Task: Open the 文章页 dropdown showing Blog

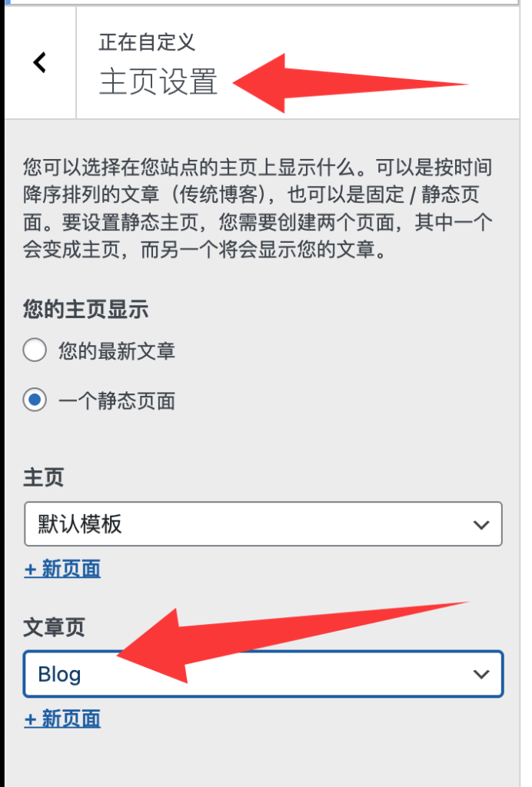Action: 263,674
